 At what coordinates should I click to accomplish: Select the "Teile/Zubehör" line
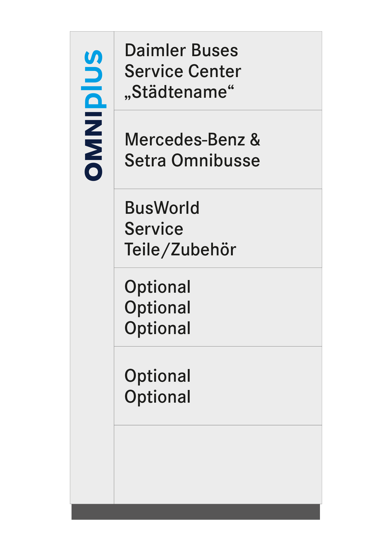[x=180, y=250]
